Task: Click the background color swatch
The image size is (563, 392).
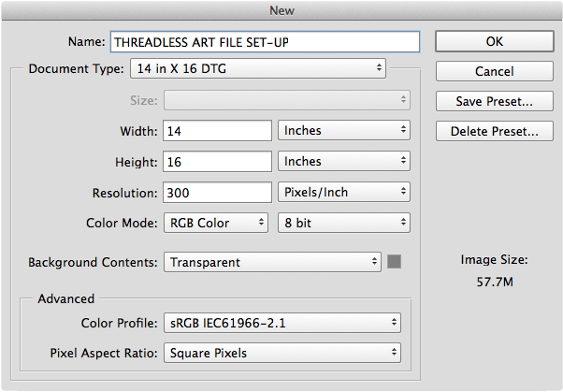Action: [x=395, y=262]
